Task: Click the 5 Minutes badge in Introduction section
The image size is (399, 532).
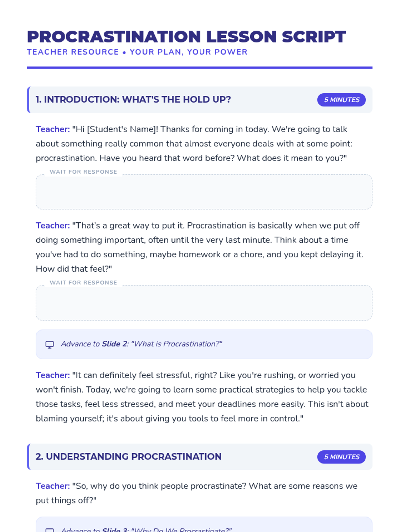Action: click(341, 100)
